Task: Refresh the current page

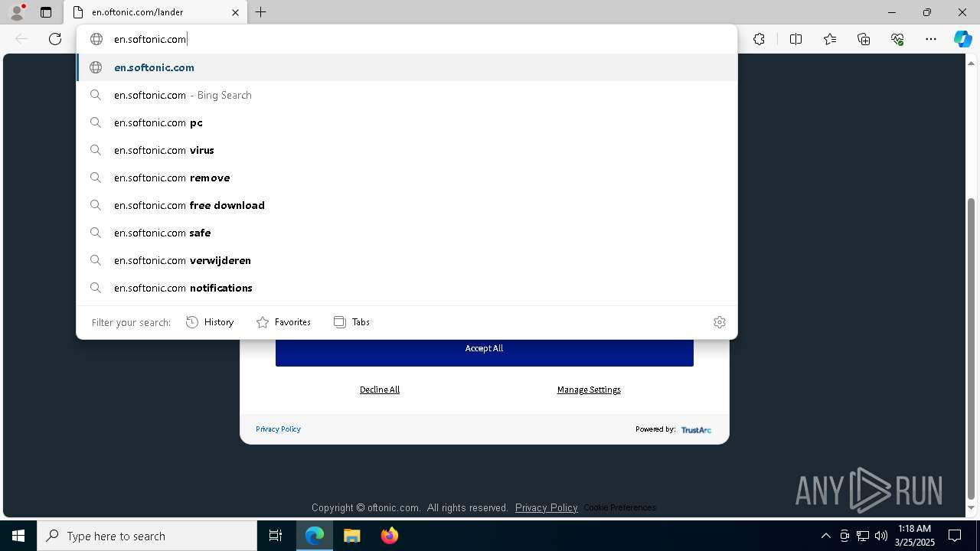Action: click(x=55, y=39)
